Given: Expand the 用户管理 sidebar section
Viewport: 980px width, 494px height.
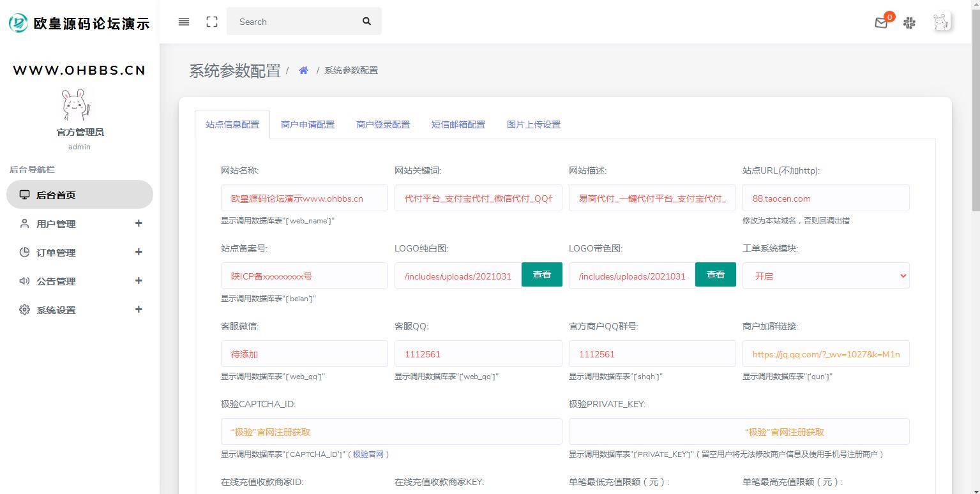Looking at the screenshot, I should point(138,223).
